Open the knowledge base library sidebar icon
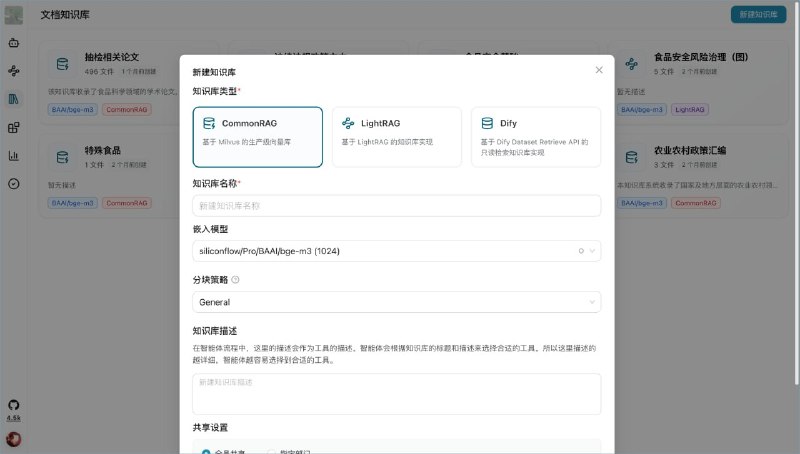800x454 pixels. point(14,99)
